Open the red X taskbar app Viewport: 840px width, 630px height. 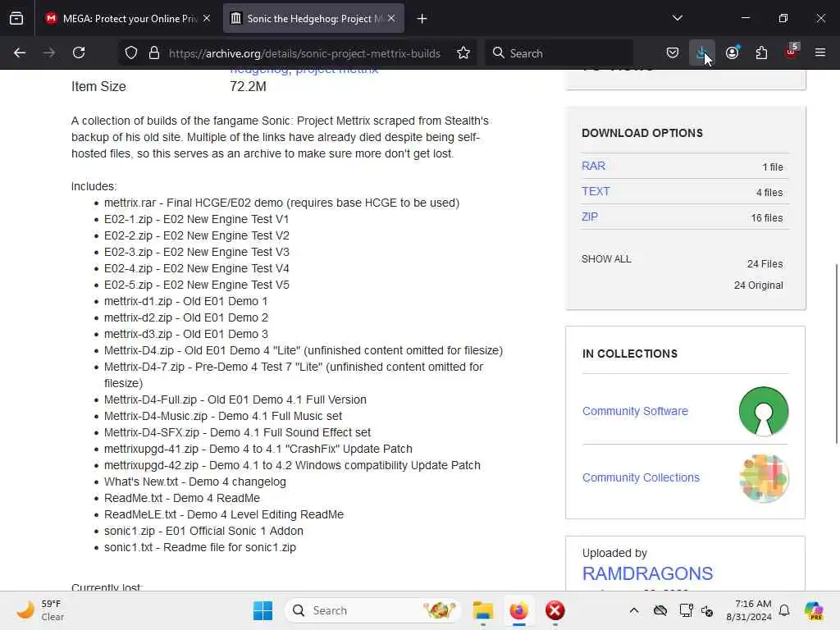click(x=555, y=610)
